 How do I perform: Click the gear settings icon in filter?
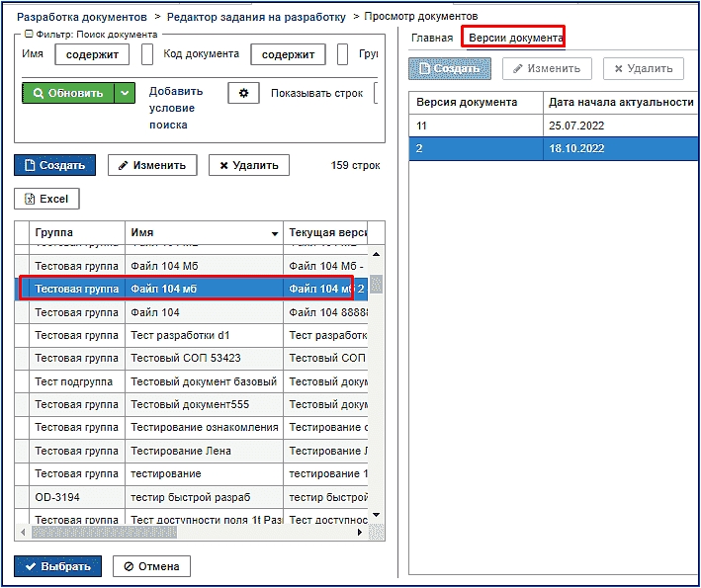tap(243, 93)
